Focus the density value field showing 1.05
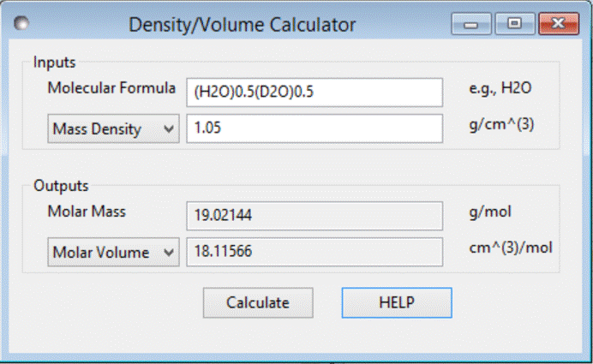The width and height of the screenshot is (593, 364). click(314, 128)
